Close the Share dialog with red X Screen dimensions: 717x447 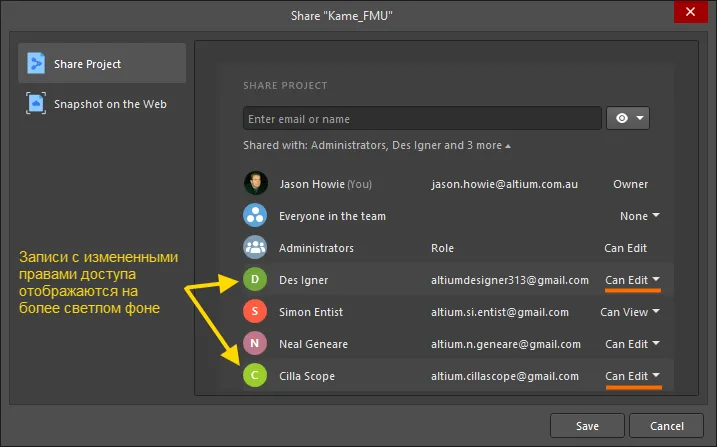(x=690, y=11)
